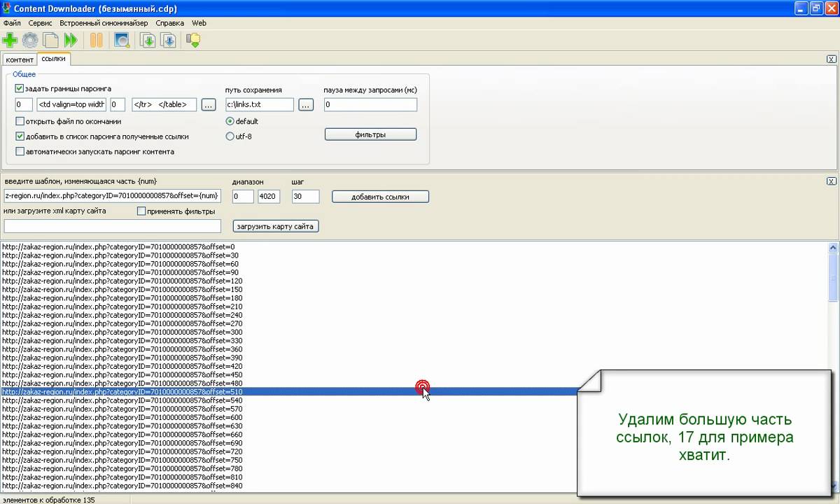Image resolution: width=840 pixels, height=504 pixels.
Task: Click the green plus add icon
Action: (10, 41)
